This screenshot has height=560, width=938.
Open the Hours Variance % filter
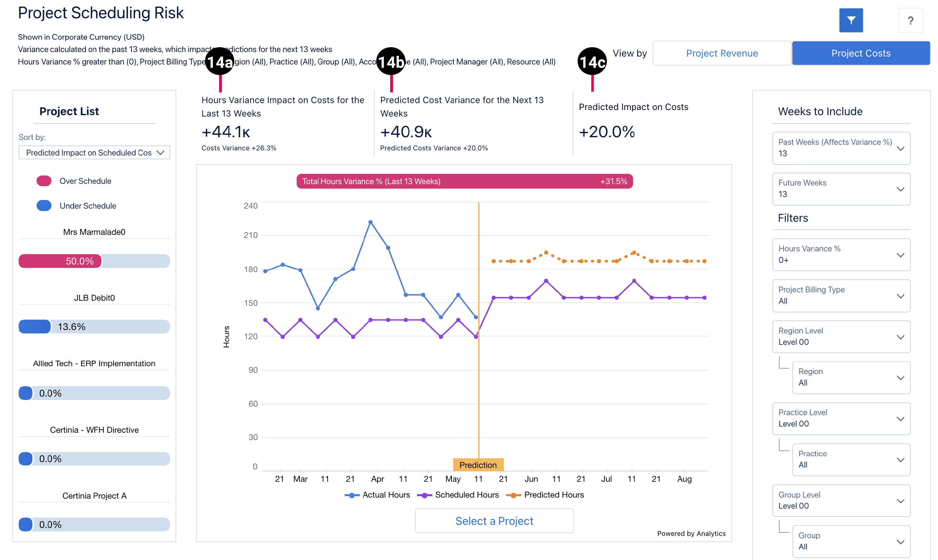[841, 254]
